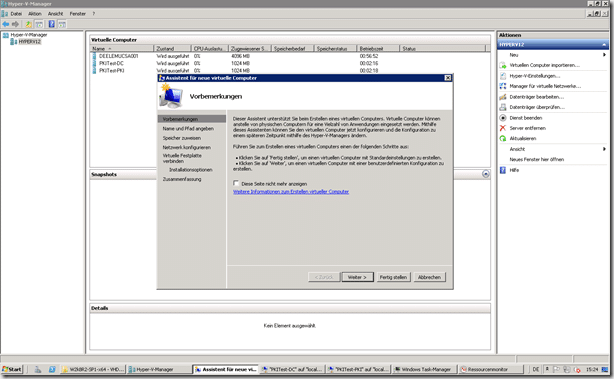Image resolution: width=614 pixels, height=379 pixels.
Task: Collapse the Snapshots panel with round chevron
Action: (486, 174)
